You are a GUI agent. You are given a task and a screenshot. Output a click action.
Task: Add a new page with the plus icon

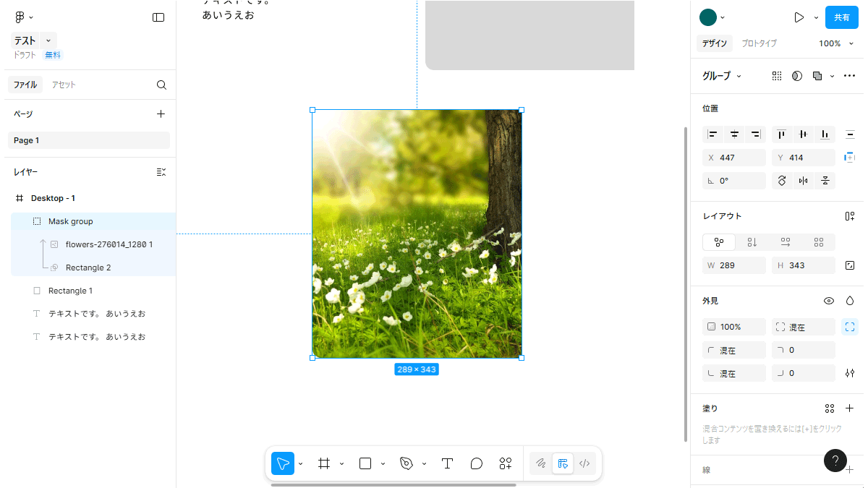(x=161, y=114)
